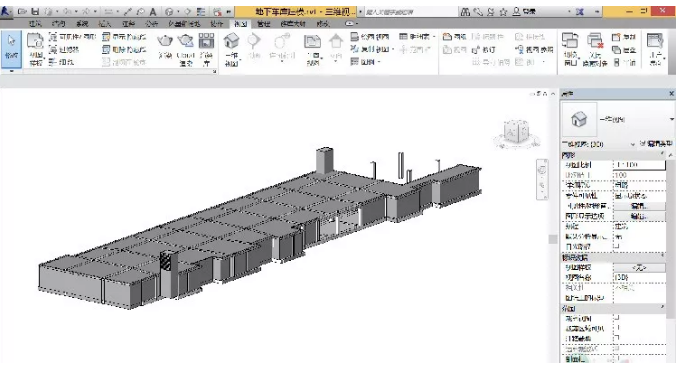Click the favorites star icon in title bar

[x=503, y=12]
